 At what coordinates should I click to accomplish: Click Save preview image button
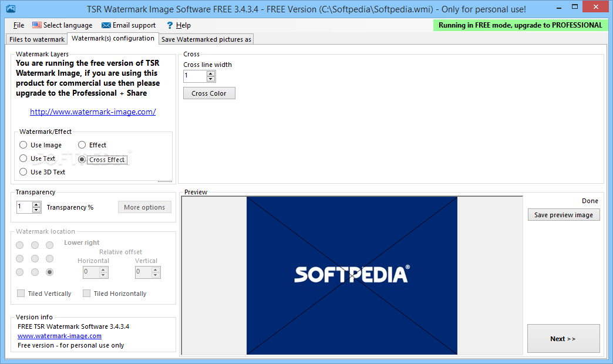pos(564,215)
